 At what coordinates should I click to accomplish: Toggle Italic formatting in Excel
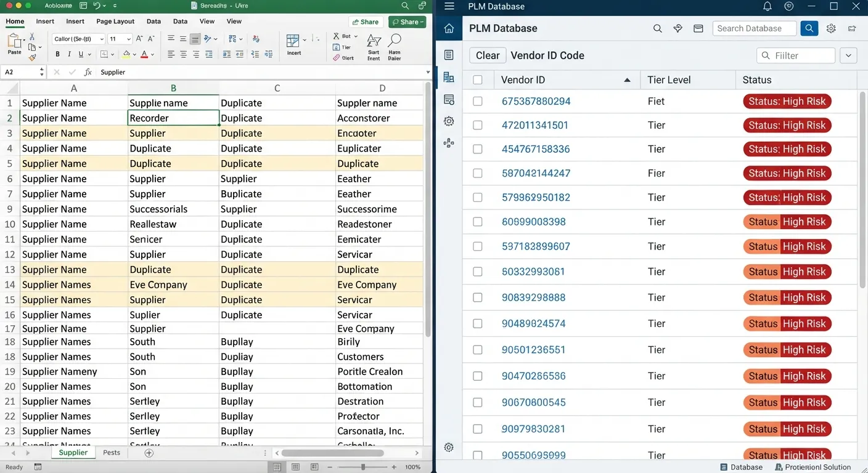(70, 54)
